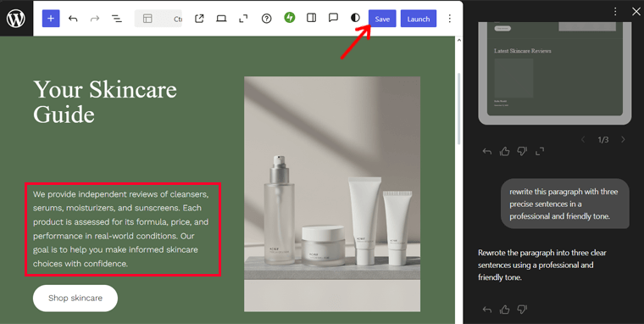Redo the last undone change

[x=95, y=19]
